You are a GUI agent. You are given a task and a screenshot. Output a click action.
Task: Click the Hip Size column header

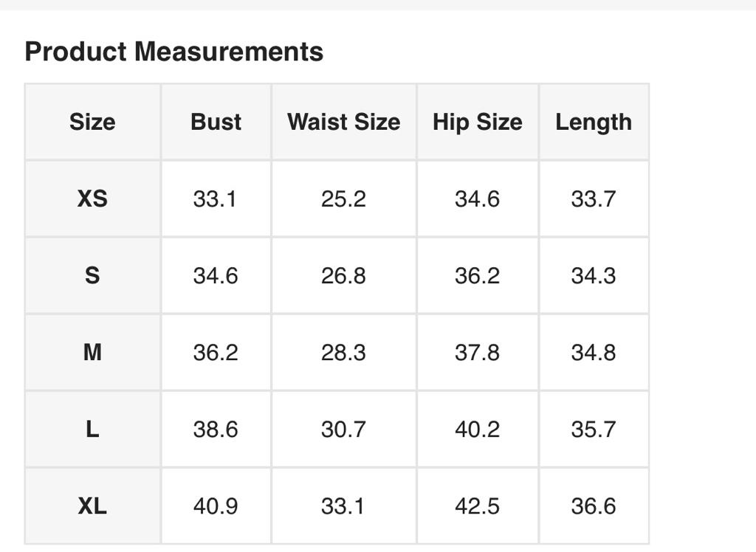[x=477, y=122]
